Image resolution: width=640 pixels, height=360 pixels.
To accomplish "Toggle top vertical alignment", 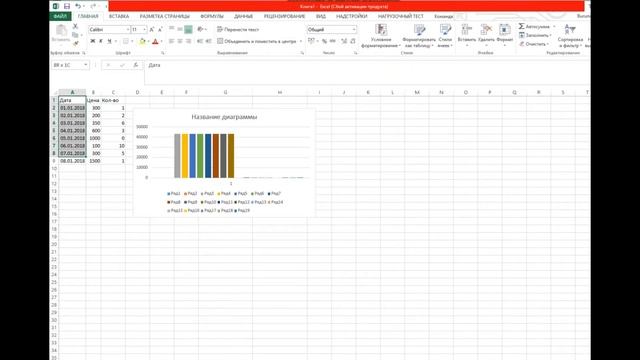I will 171,29.
